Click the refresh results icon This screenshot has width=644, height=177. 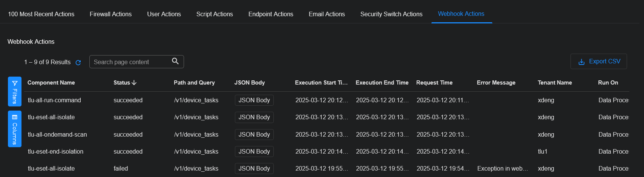78,63
